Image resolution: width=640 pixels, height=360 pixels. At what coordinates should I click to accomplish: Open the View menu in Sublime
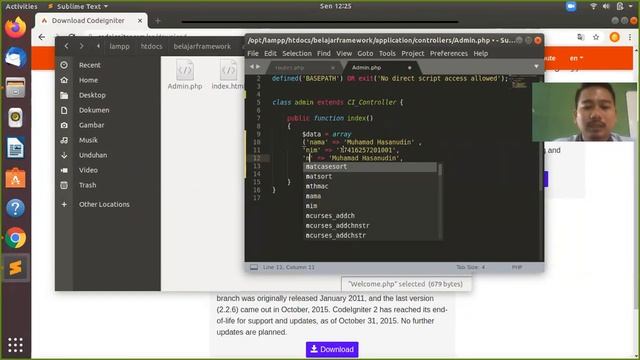click(x=344, y=53)
